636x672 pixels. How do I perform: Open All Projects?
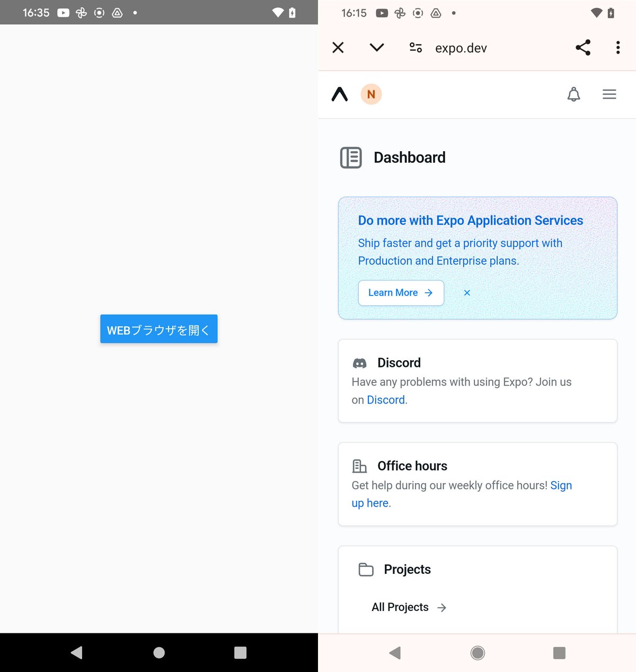point(409,607)
